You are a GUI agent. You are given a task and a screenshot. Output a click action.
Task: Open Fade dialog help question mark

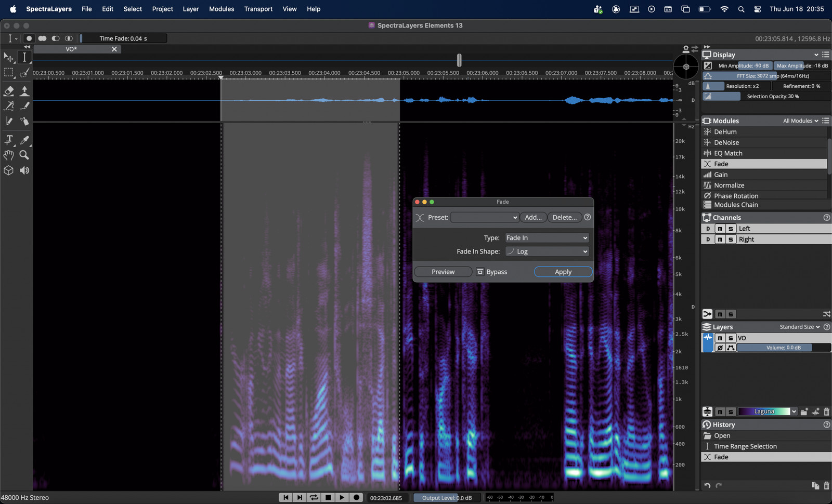[588, 217]
